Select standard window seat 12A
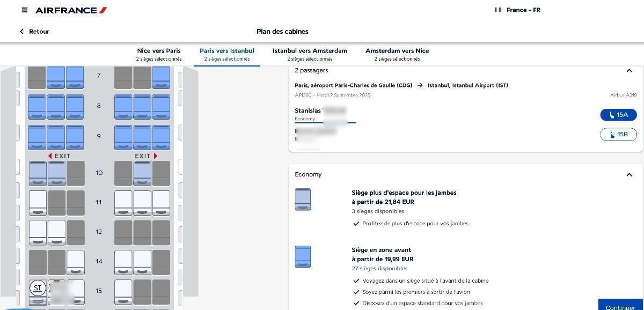 (37, 232)
